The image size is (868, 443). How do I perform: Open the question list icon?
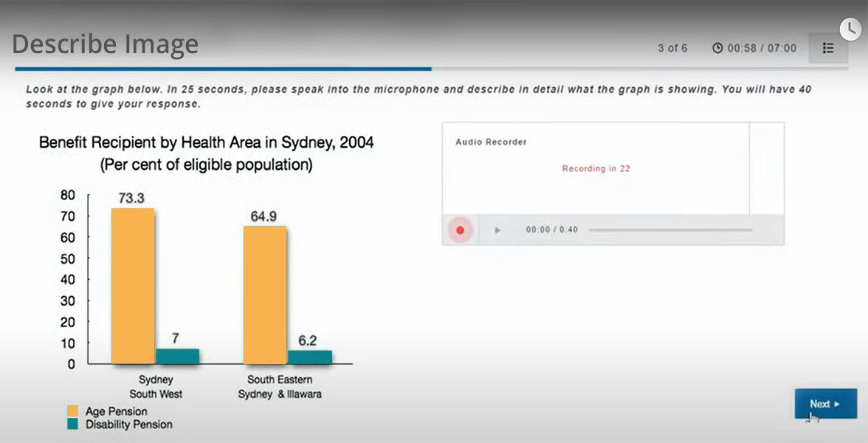(x=828, y=47)
